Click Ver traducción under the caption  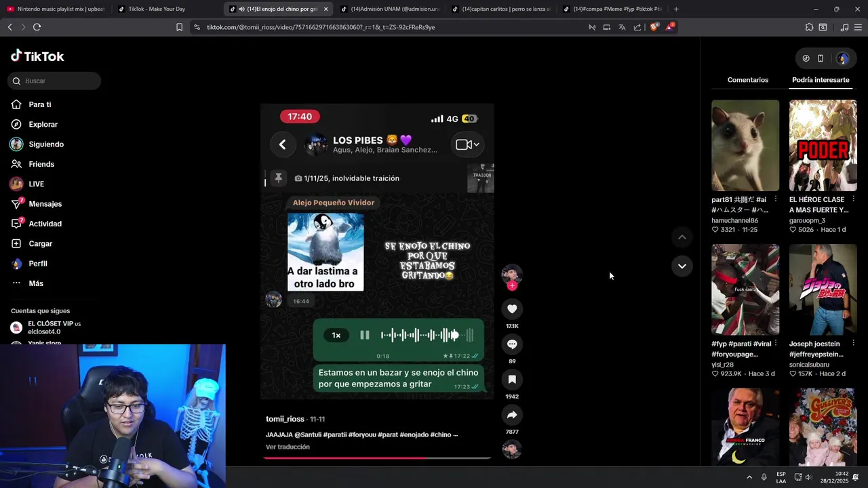click(288, 447)
